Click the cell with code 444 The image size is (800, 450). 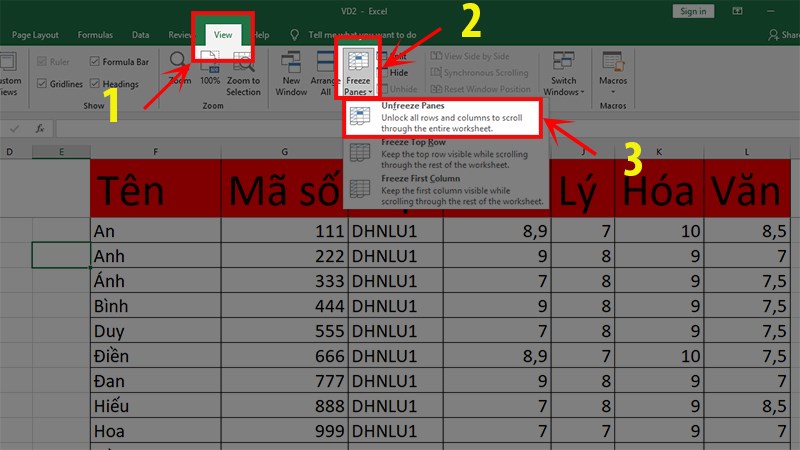[x=285, y=306]
